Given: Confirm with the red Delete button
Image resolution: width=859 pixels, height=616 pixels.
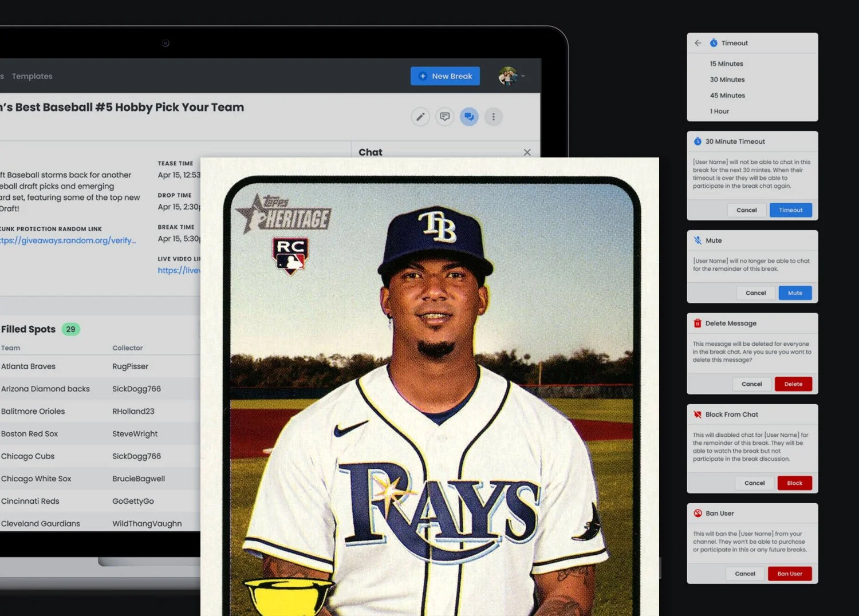Looking at the screenshot, I should coord(793,384).
